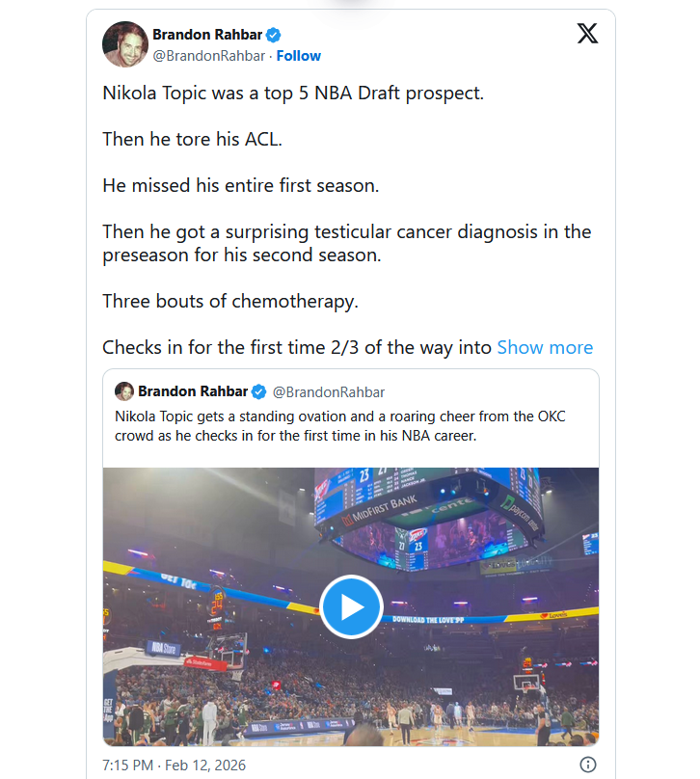This screenshot has height=779, width=700.
Task: Follow Brandon Rahbar
Action: pos(299,56)
